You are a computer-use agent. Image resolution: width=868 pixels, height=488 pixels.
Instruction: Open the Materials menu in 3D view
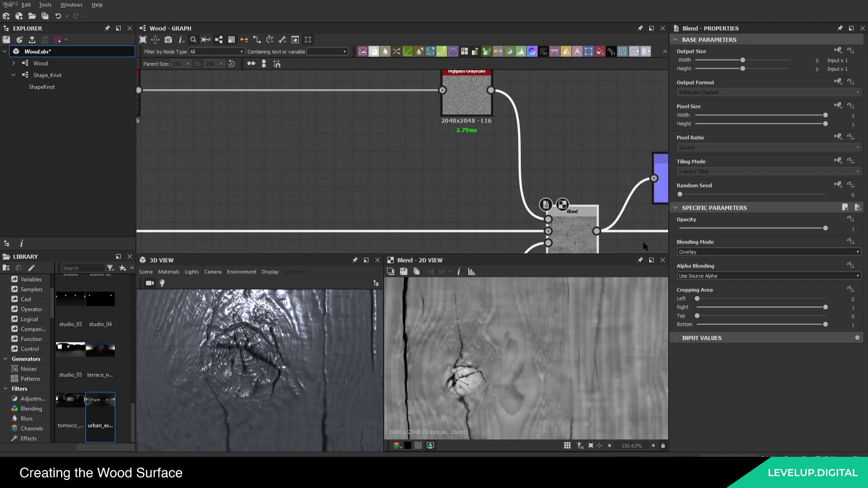tap(169, 272)
